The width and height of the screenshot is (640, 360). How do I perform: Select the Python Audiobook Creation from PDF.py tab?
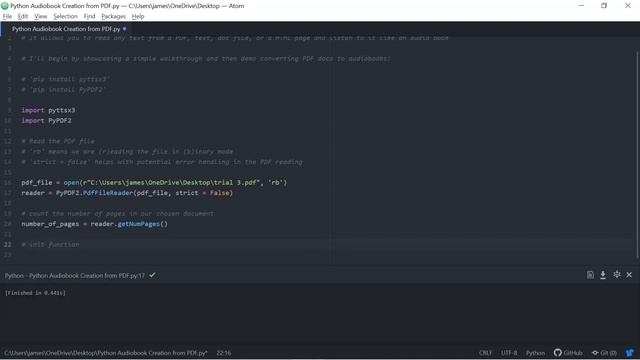pyautogui.click(x=66, y=29)
